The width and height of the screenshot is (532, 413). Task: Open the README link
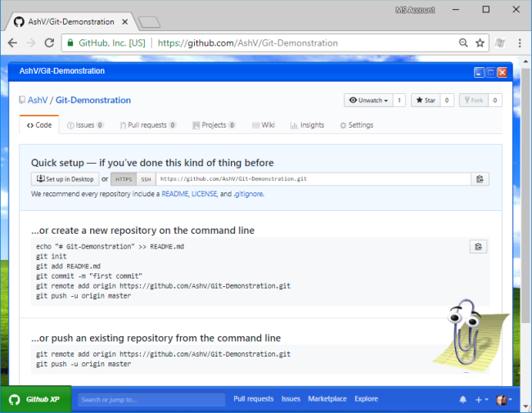(x=174, y=194)
